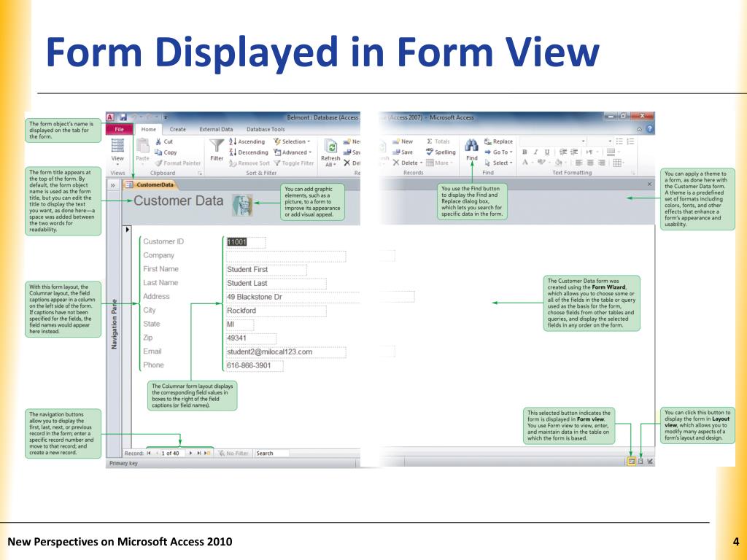The width and height of the screenshot is (747, 560).
Task: Open the Select dropdown in Find group
Action: point(498,163)
